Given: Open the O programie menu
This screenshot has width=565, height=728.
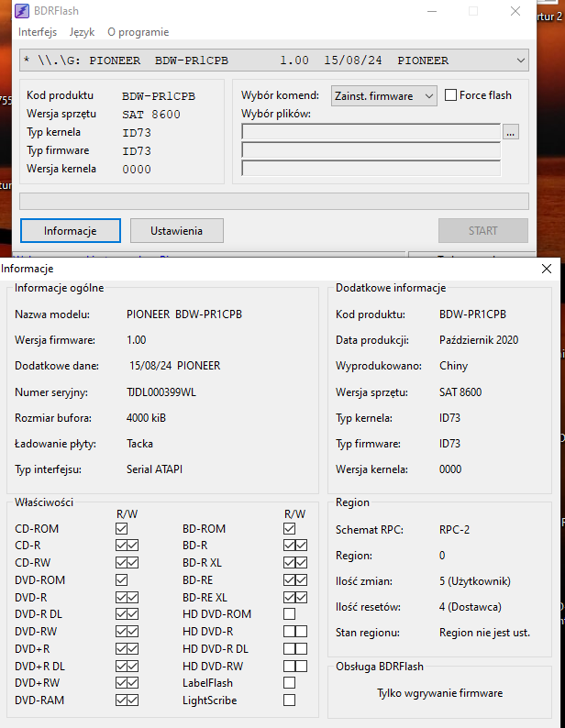Looking at the screenshot, I should coord(138,32).
